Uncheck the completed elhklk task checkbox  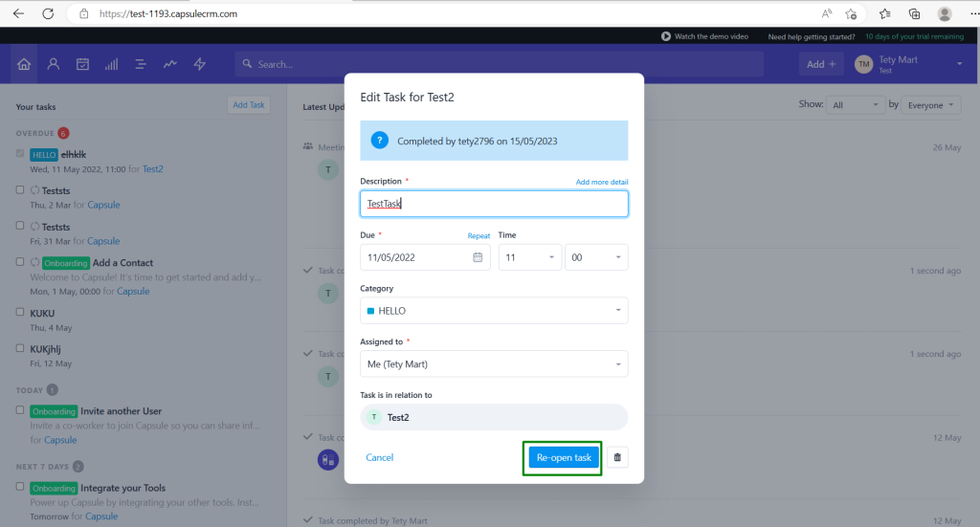click(20, 154)
